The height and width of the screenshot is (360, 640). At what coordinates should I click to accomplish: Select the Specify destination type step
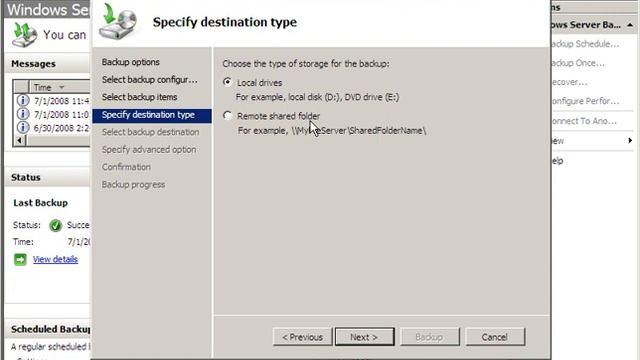tap(151, 115)
